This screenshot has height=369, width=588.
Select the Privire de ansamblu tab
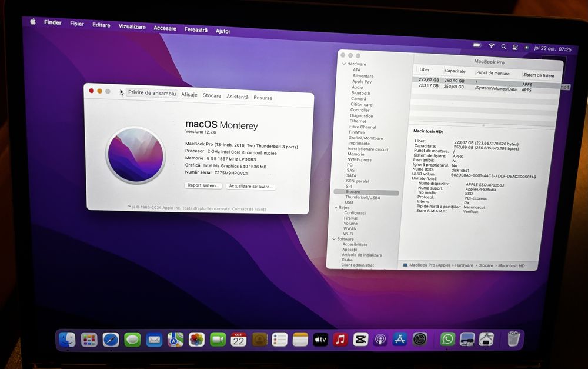click(152, 93)
